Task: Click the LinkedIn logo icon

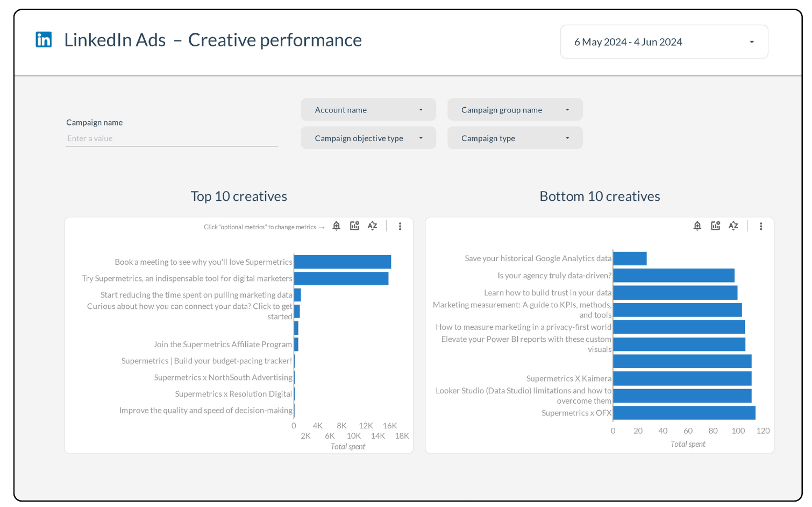Action: [x=44, y=40]
